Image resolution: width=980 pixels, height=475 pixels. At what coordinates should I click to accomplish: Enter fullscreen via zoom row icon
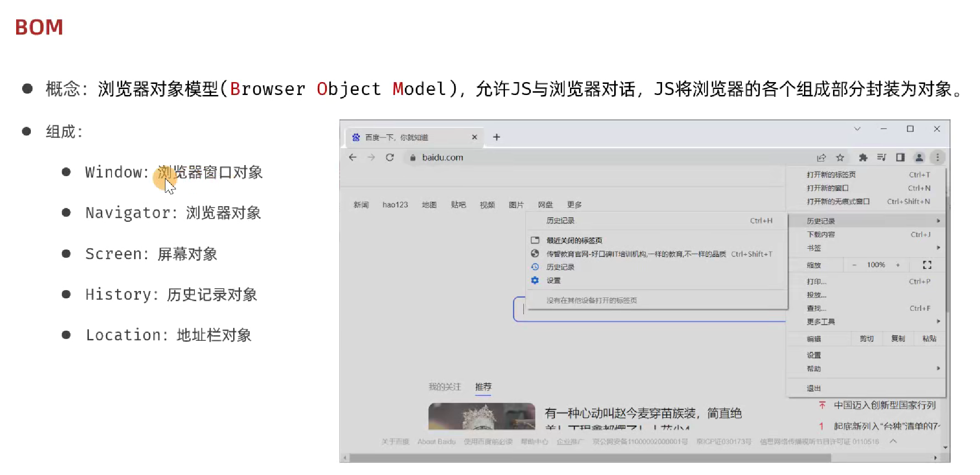pyautogui.click(x=927, y=265)
